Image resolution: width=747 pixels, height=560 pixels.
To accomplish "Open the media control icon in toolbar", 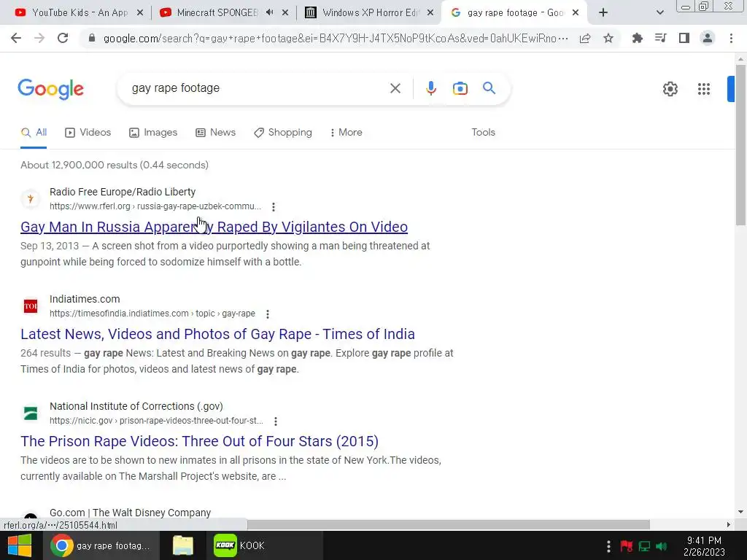I will pos(660,38).
